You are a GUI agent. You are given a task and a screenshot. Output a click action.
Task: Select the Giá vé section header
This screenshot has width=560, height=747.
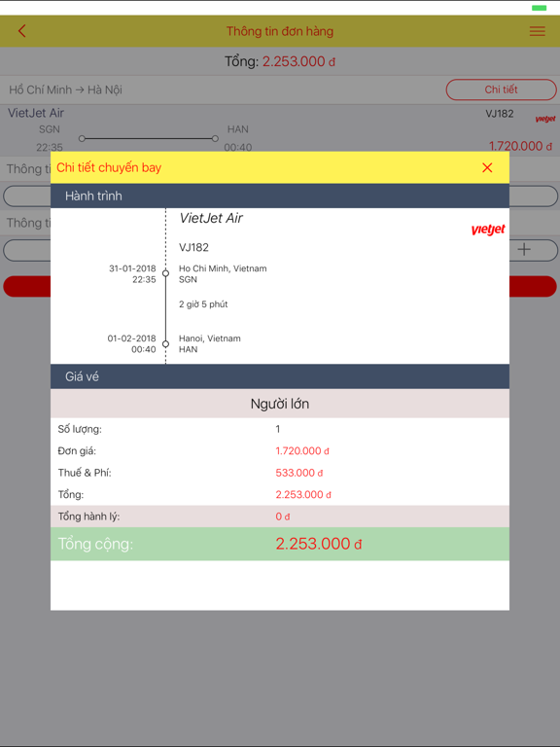(x=280, y=376)
